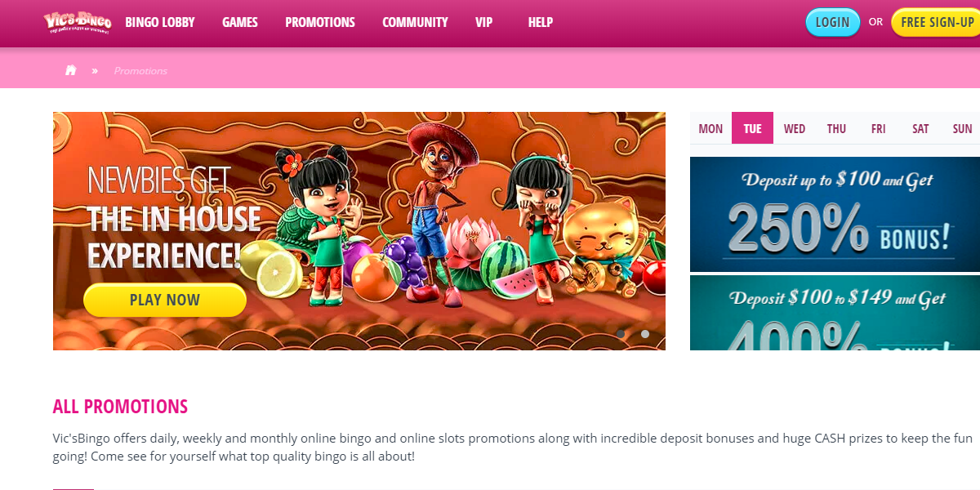Image resolution: width=980 pixels, height=490 pixels.
Task: Open the VIP menu item
Action: pyautogui.click(x=484, y=22)
